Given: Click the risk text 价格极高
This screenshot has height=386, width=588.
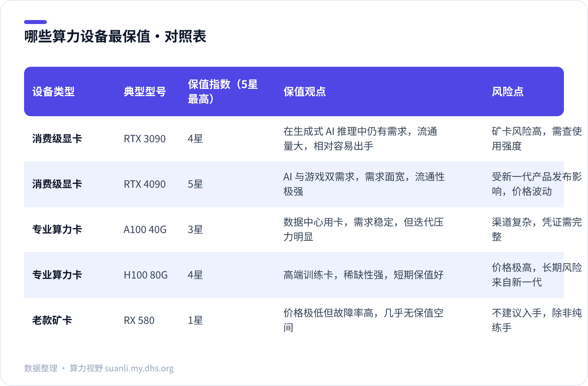Looking at the screenshot, I should point(512,268).
